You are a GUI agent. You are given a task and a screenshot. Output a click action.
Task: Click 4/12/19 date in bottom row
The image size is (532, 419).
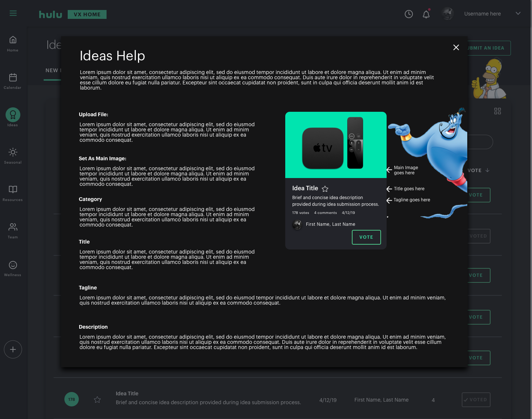328,400
